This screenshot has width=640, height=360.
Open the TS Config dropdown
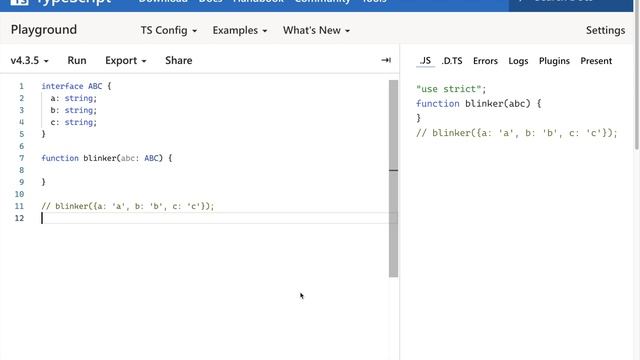tap(169, 31)
